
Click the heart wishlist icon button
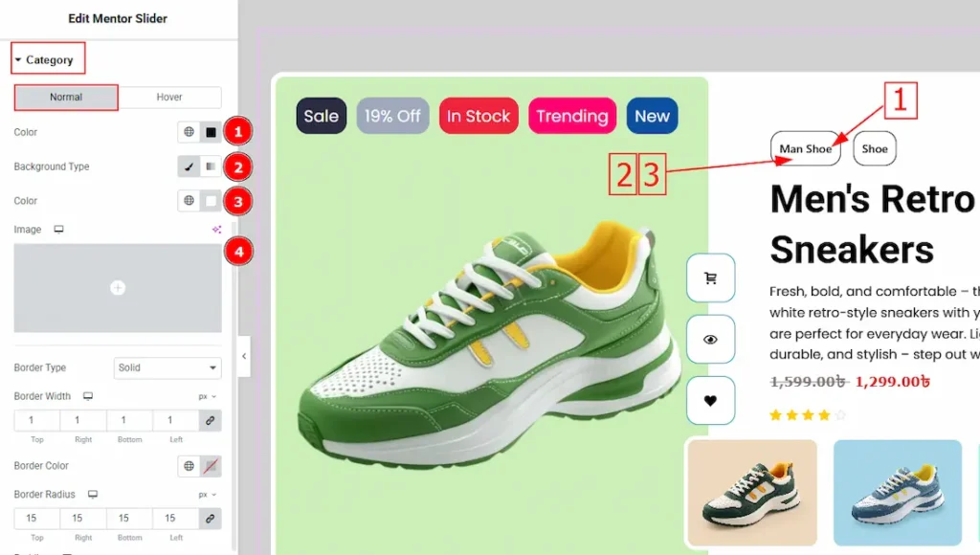tap(710, 401)
